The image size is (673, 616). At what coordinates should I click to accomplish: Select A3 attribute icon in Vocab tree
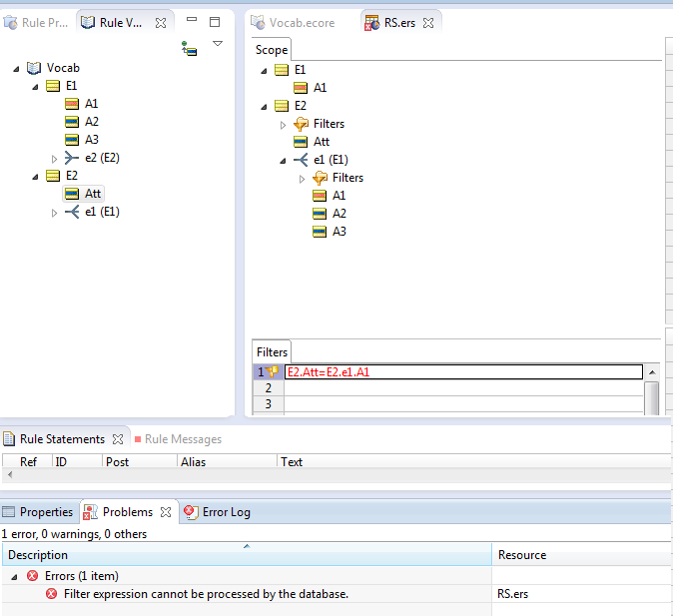pyautogui.click(x=72, y=140)
